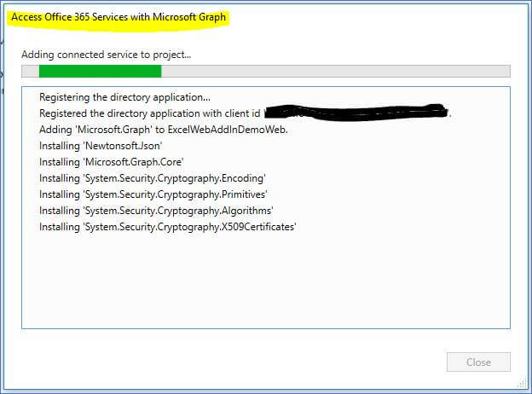Select the Cryptography.Encoding install log line
Screen dimensions: 532x394
click(153, 178)
